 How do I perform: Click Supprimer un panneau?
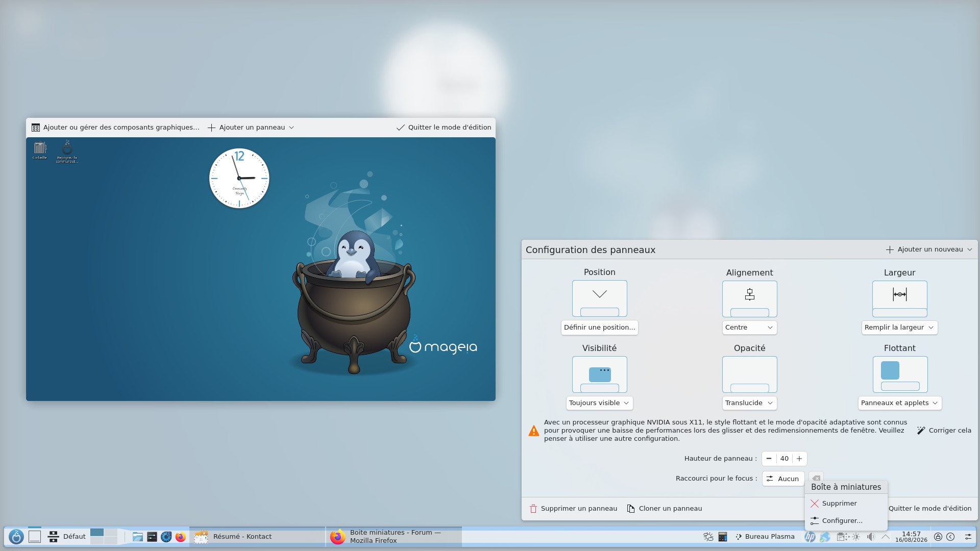(573, 509)
